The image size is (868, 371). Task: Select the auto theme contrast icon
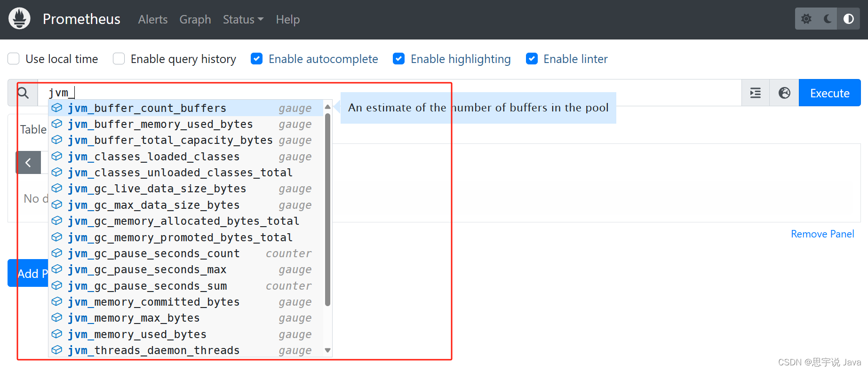(849, 19)
